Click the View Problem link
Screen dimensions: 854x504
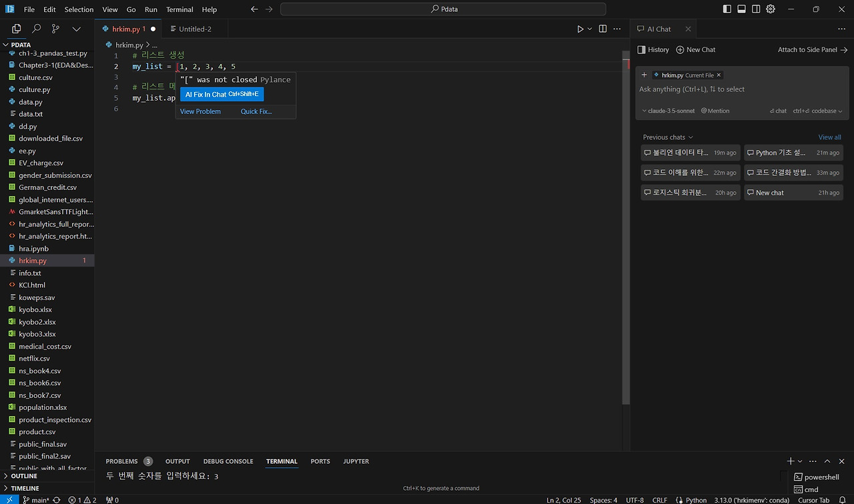(x=200, y=111)
